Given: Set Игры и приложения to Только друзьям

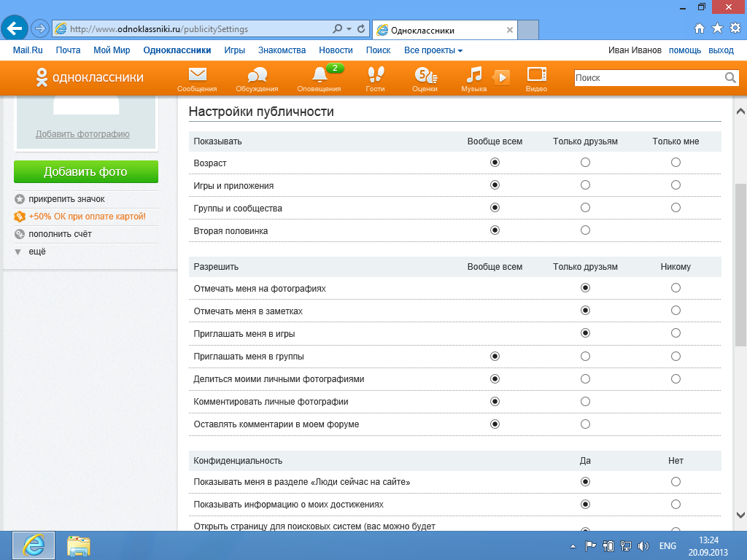Looking at the screenshot, I should [586, 184].
